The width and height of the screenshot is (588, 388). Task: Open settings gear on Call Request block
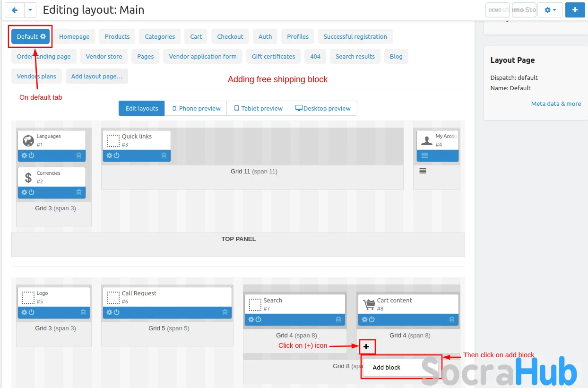pos(110,312)
